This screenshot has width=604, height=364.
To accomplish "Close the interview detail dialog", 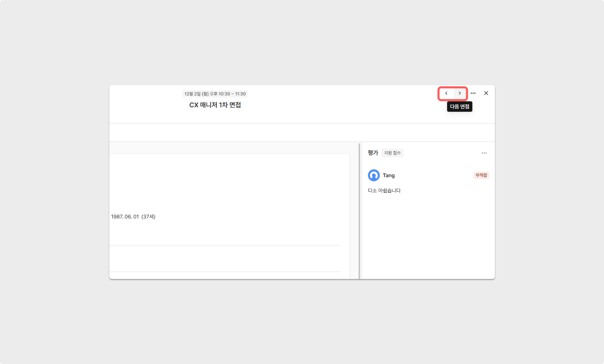I will [x=486, y=93].
